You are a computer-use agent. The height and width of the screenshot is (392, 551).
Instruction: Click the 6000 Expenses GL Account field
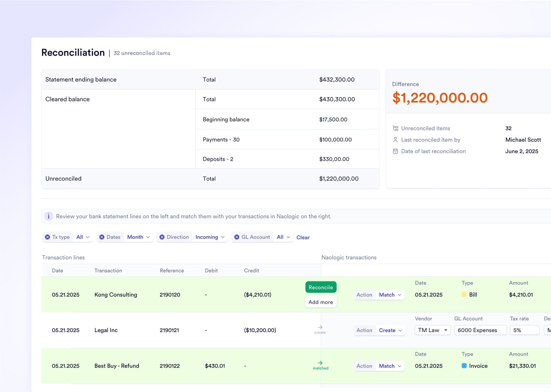pos(481,330)
